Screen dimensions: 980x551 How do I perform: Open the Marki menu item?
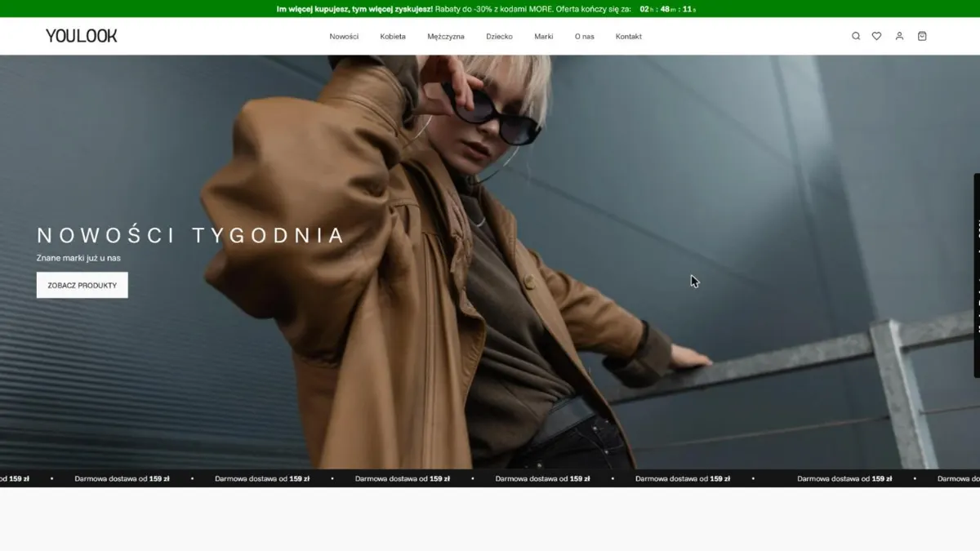click(x=544, y=37)
